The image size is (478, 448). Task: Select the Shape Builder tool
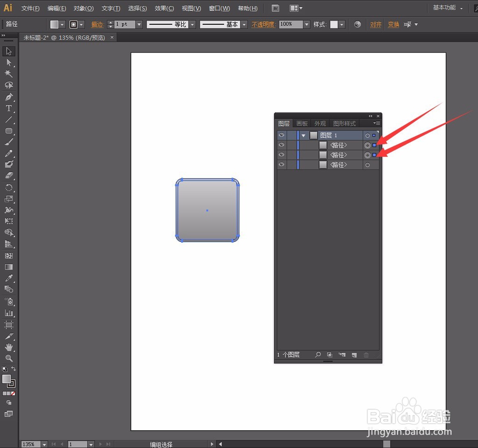9,233
